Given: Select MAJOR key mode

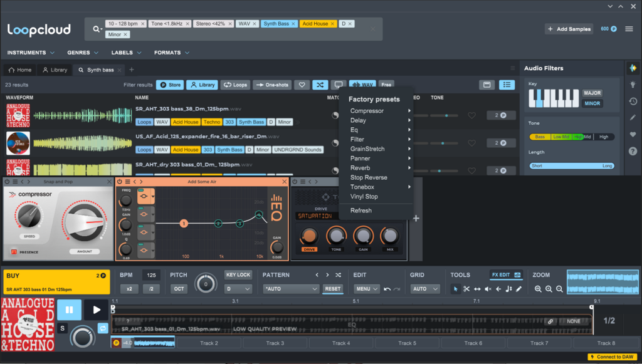Looking at the screenshot, I should (x=592, y=93).
